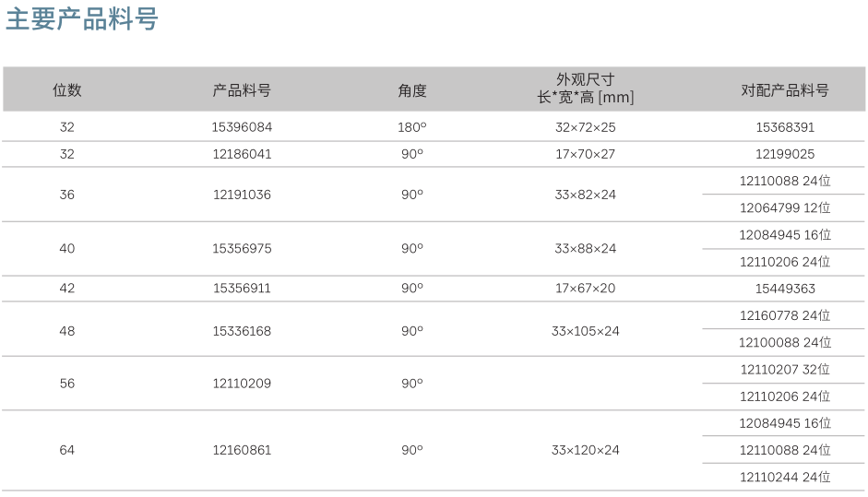Click mating part 12110244 24位
This screenshot has width=868, height=497.
click(x=785, y=477)
